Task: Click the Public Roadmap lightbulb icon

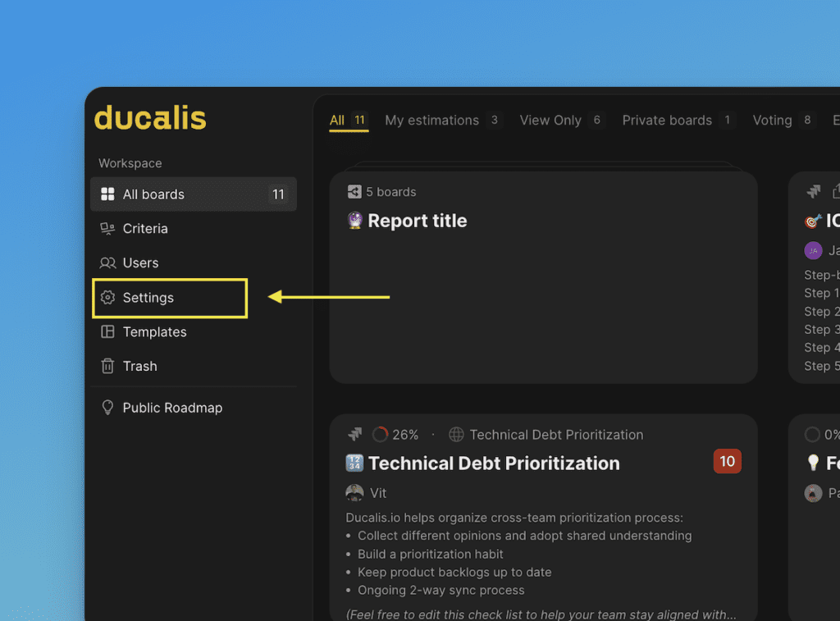Action: click(107, 408)
